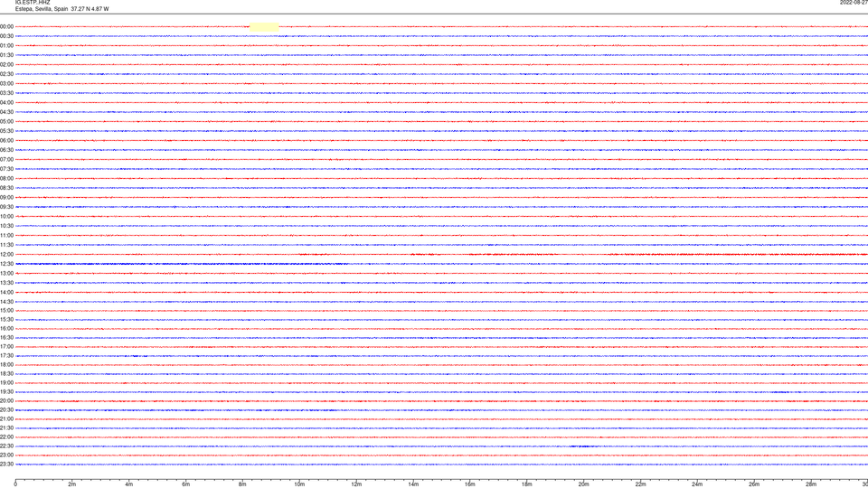
Task: Click the '16:00' time row label
Action: (x=6, y=329)
